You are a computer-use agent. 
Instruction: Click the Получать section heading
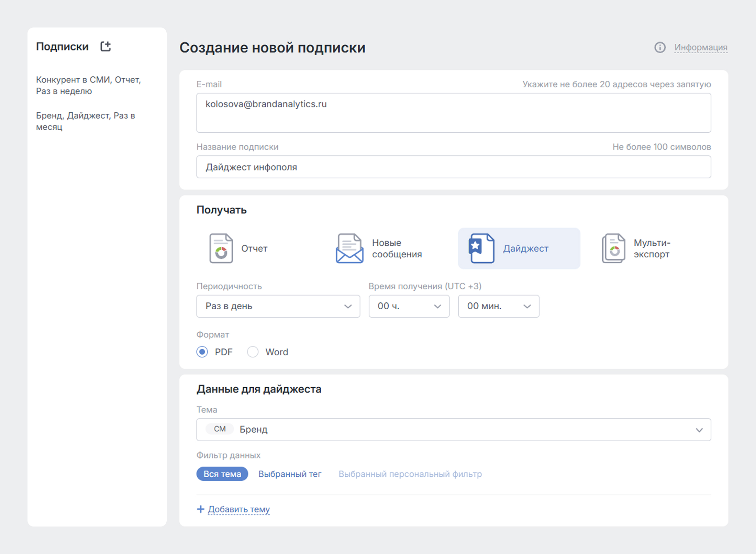(x=221, y=210)
